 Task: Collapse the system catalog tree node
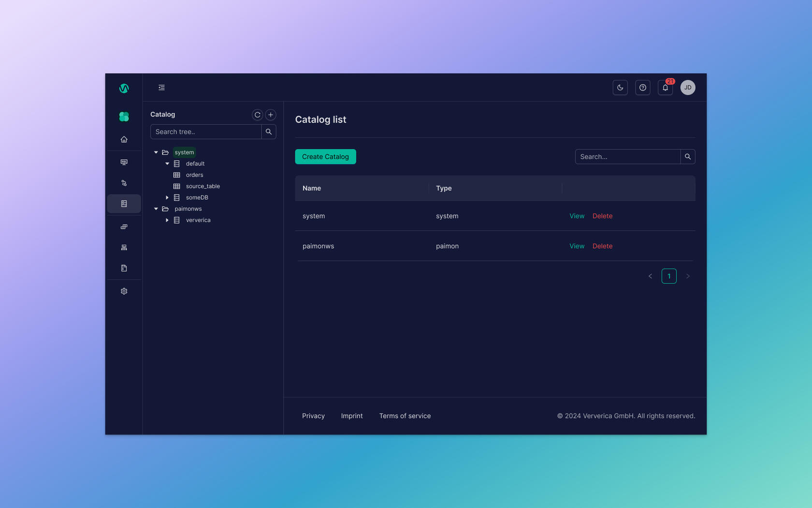coord(156,152)
